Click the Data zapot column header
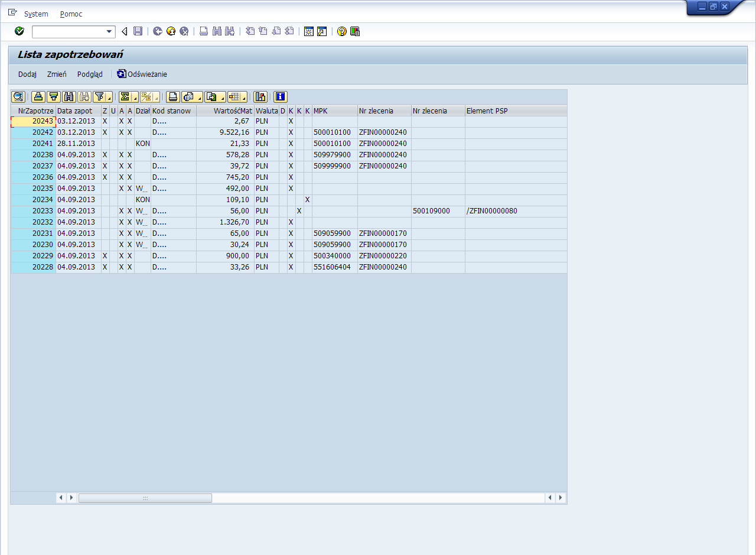Viewport: 756px width, 555px height. click(79, 111)
